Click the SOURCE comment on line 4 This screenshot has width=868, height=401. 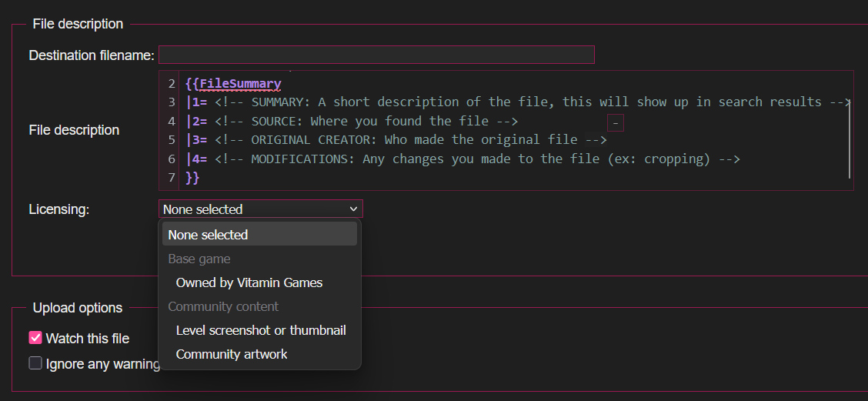[x=366, y=121]
